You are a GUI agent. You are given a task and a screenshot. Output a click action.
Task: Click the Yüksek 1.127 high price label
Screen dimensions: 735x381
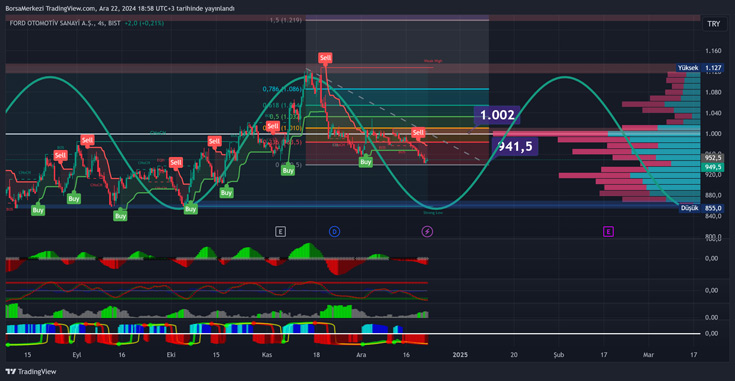(700, 68)
